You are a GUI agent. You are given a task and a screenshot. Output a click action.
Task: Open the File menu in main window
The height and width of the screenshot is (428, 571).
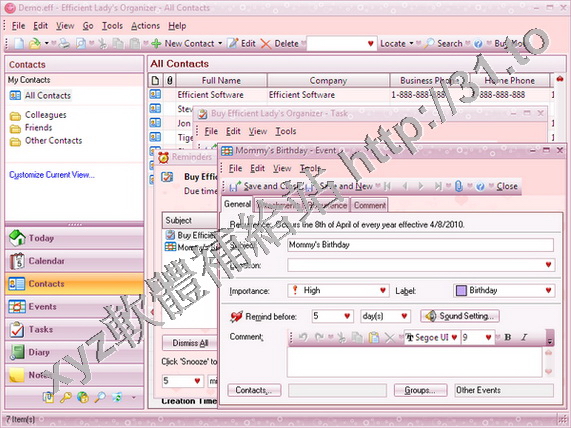(x=18, y=26)
